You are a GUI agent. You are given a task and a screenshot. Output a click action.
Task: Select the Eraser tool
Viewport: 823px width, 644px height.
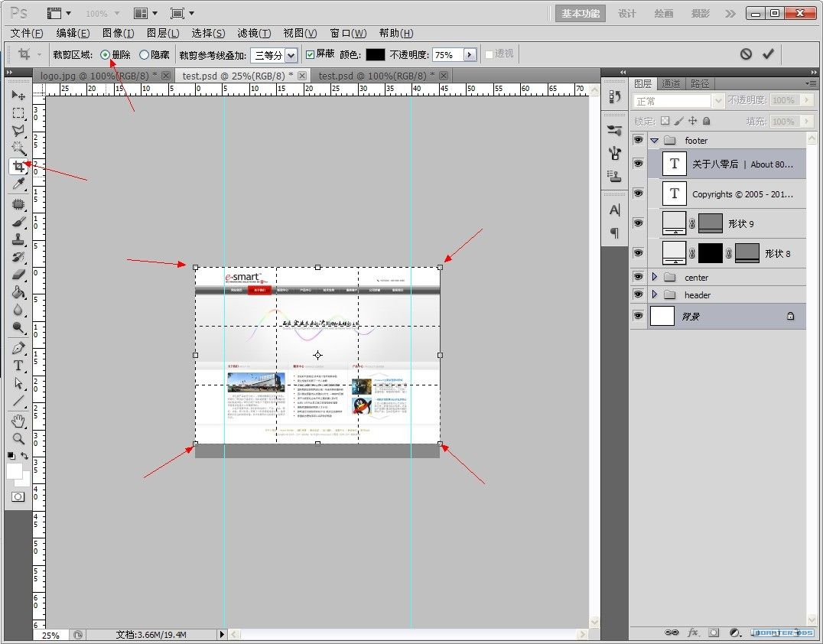(18, 275)
